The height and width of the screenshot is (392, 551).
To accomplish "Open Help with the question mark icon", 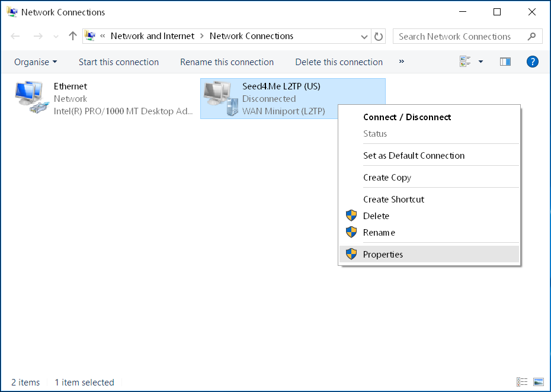I will pos(532,62).
